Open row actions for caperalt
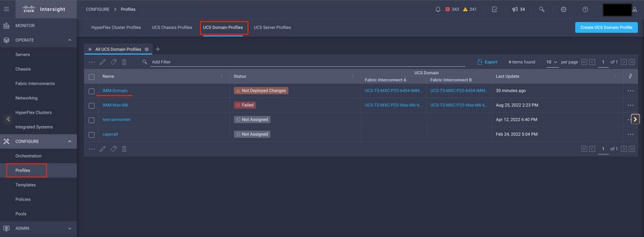This screenshot has width=644, height=237. [x=630, y=134]
